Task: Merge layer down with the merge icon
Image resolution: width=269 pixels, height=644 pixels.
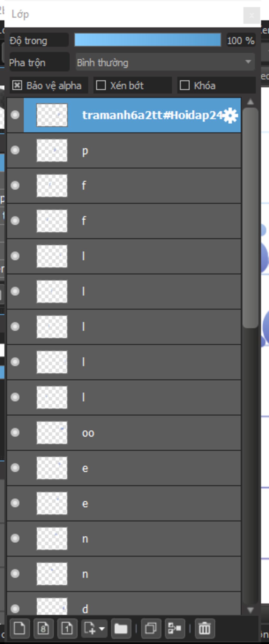Action: (175, 629)
